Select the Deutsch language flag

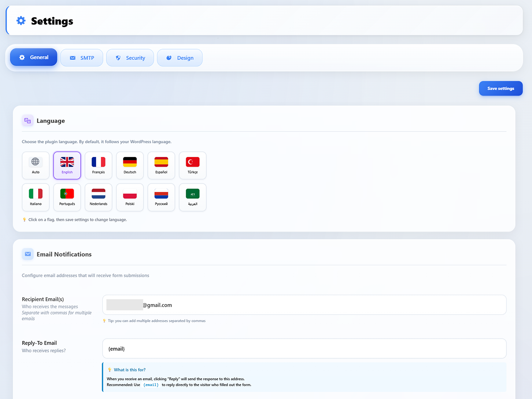coord(129,165)
